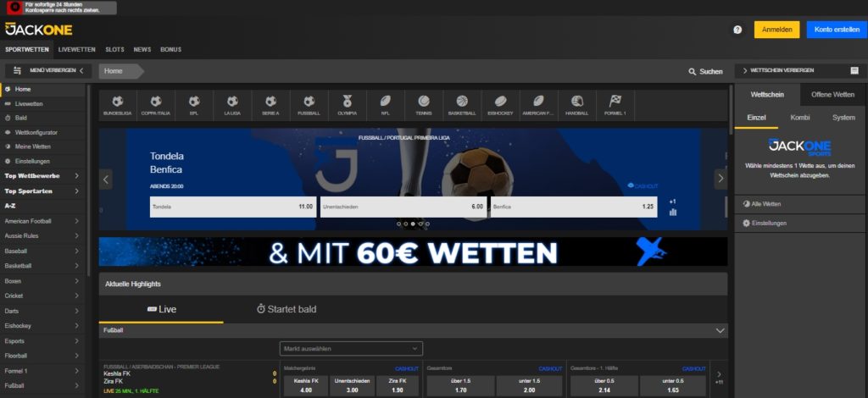Click the 24-hour account lock icon
The image size is (868, 398).
click(x=14, y=8)
